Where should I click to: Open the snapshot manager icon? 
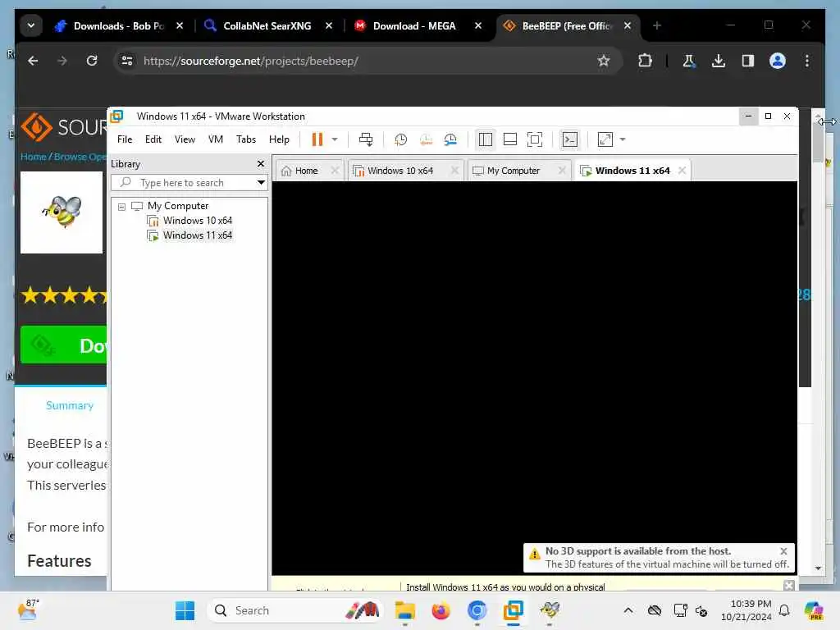pyautogui.click(x=450, y=139)
